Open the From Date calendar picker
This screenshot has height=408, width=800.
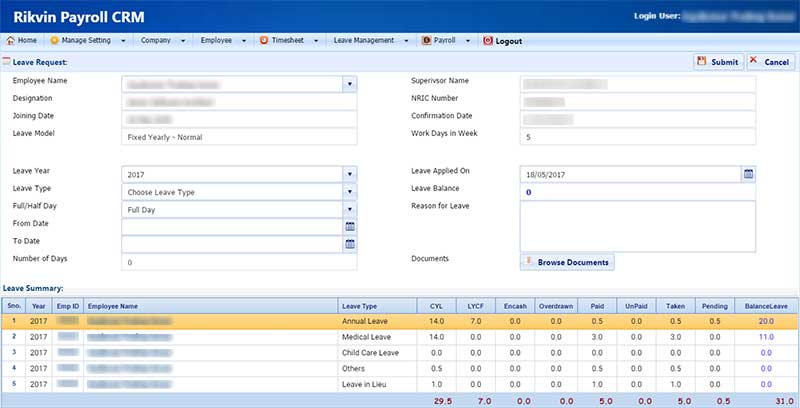coord(350,227)
